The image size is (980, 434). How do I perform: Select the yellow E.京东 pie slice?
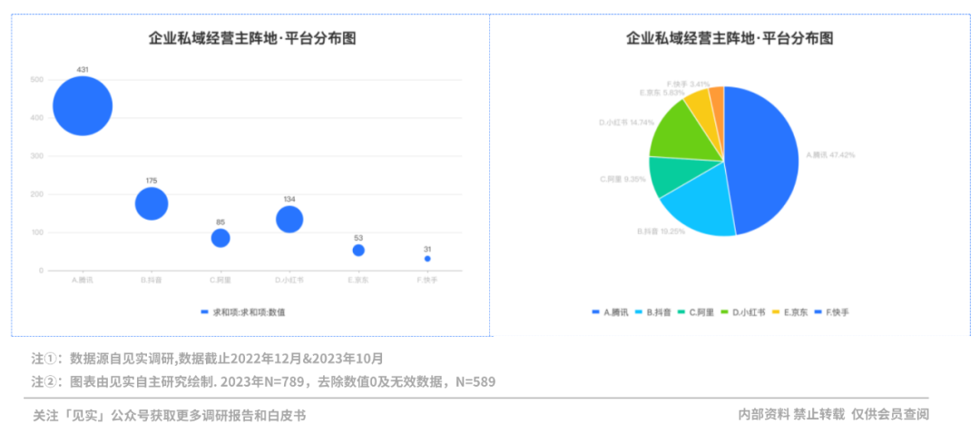point(700,104)
